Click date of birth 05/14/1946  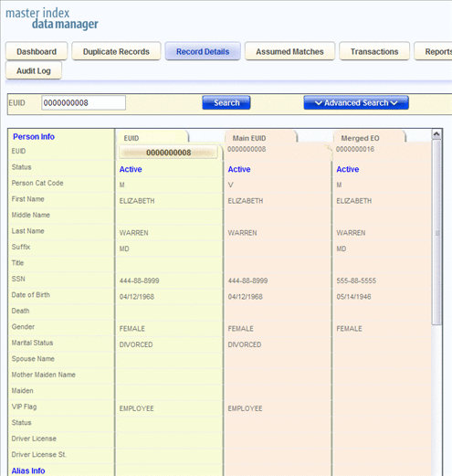pyautogui.click(x=353, y=297)
